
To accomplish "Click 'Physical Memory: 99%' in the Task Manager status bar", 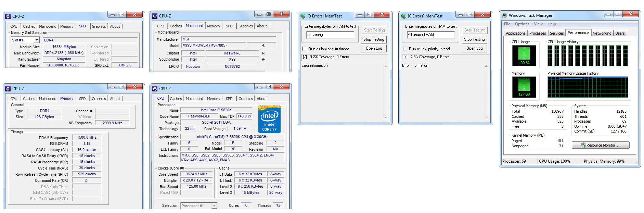I will click(604, 161).
